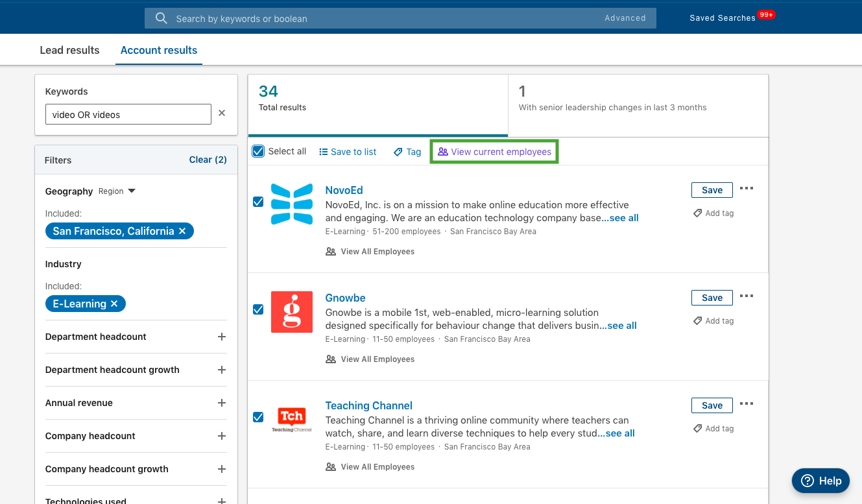862x504 pixels.
Task: Add tag to Gnowbe
Action: coord(713,320)
